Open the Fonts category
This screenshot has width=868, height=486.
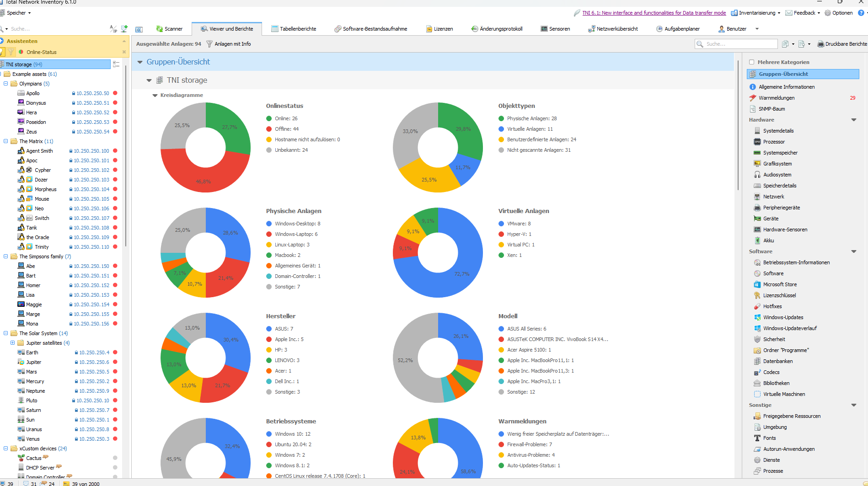(769, 438)
